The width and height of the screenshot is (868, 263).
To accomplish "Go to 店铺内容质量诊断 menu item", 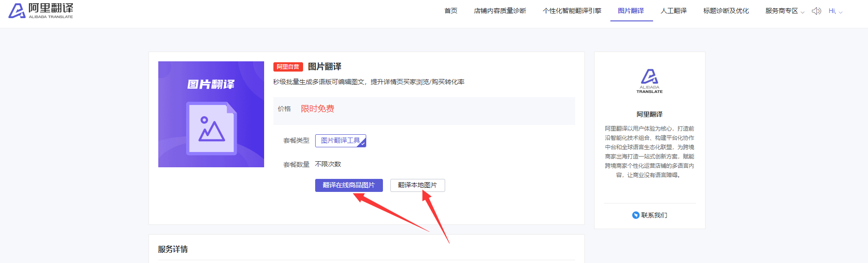I will point(500,11).
